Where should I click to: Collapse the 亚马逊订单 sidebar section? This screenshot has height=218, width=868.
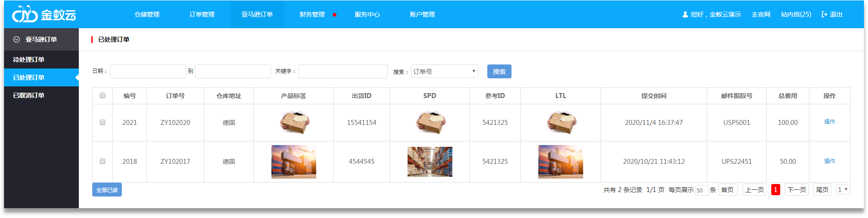pos(17,39)
